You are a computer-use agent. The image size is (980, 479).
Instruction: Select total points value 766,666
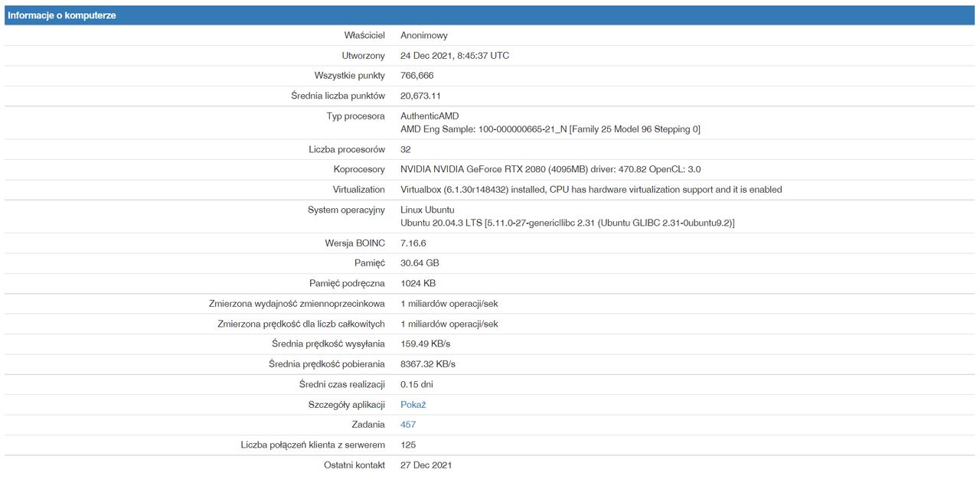(416, 76)
